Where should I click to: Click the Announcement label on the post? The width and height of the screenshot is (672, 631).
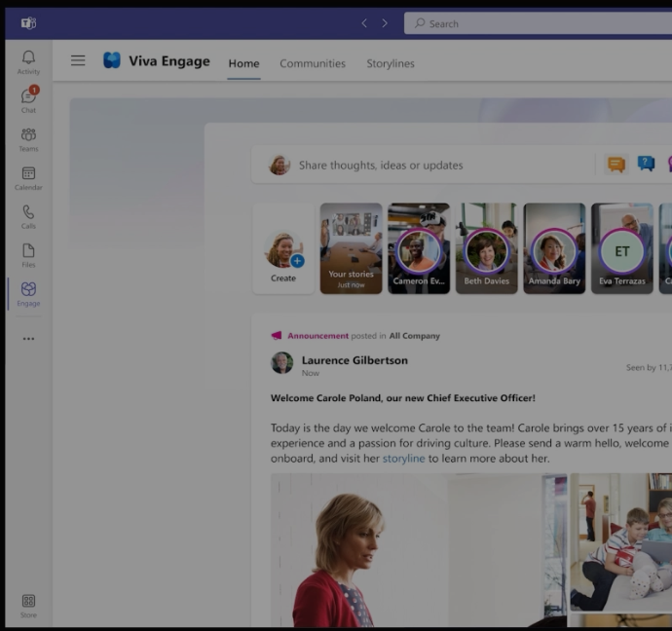pos(318,336)
